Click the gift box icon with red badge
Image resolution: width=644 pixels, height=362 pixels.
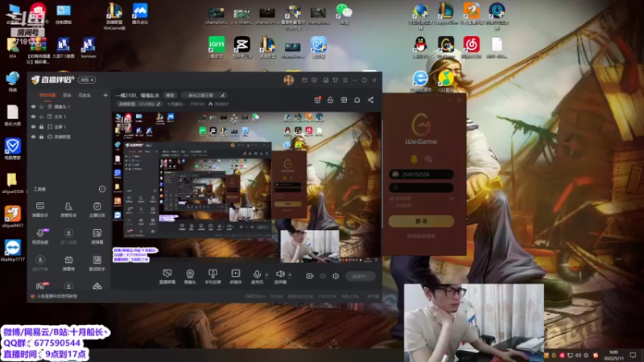(x=317, y=100)
